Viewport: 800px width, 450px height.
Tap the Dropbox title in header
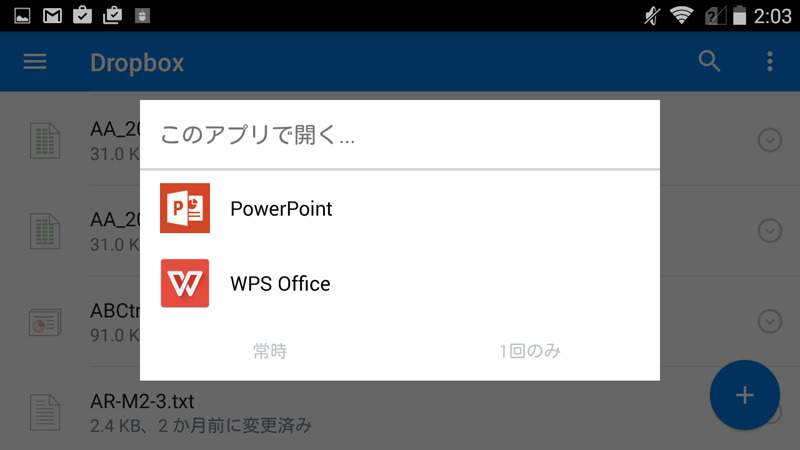click(137, 63)
